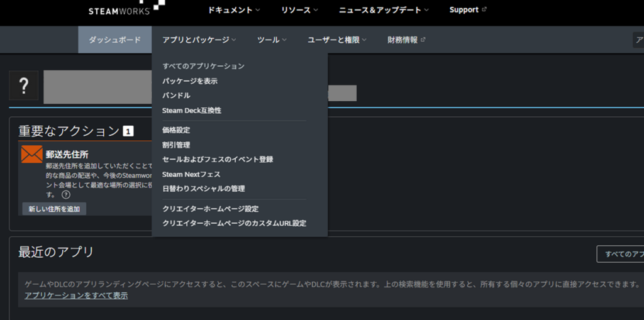Open the ツール dropdown menu
The width and height of the screenshot is (644, 320).
(x=272, y=40)
